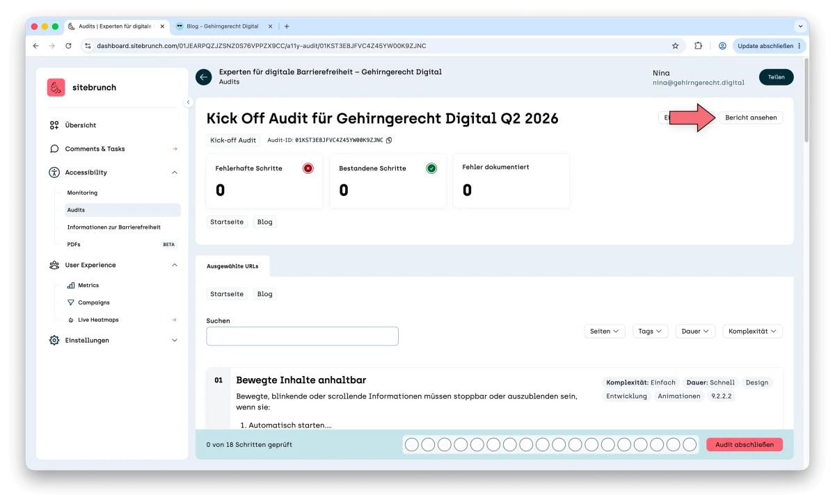This screenshot has width=835, height=504.
Task: Collapse the User Experience section chevron
Action: [175, 265]
